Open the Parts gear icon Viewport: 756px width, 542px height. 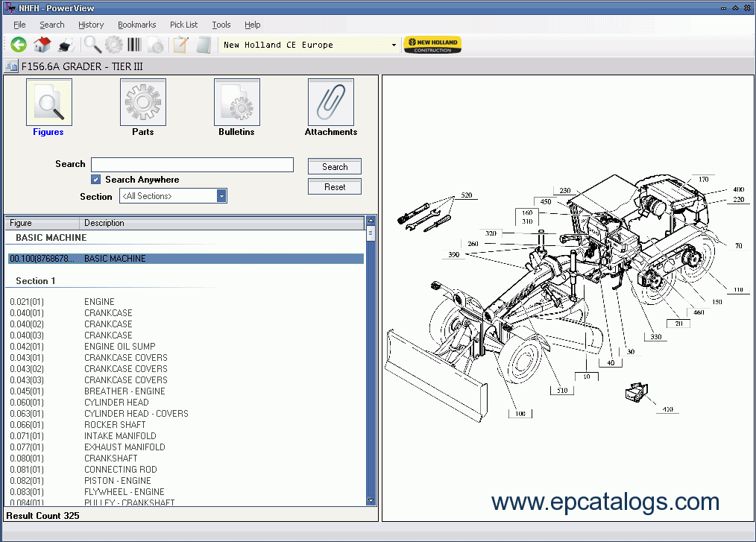click(x=142, y=102)
